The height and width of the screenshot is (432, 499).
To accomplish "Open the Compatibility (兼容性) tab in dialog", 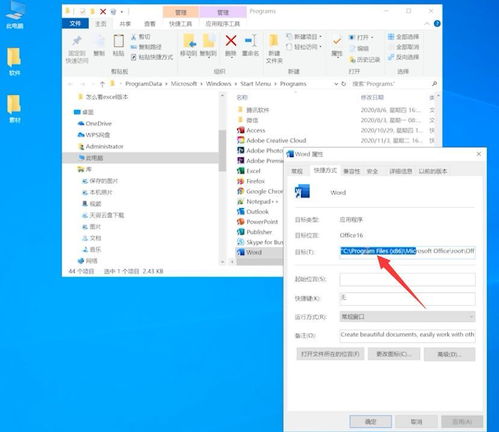I will coord(352,171).
